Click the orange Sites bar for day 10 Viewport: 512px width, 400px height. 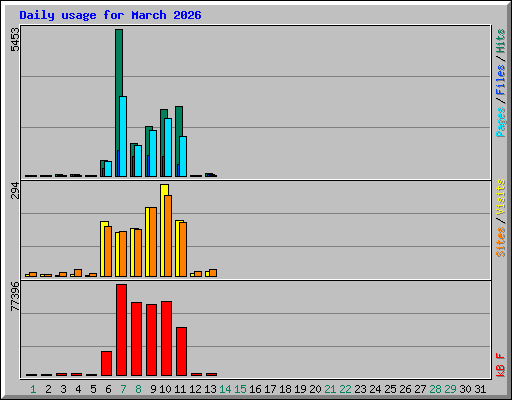(168, 236)
